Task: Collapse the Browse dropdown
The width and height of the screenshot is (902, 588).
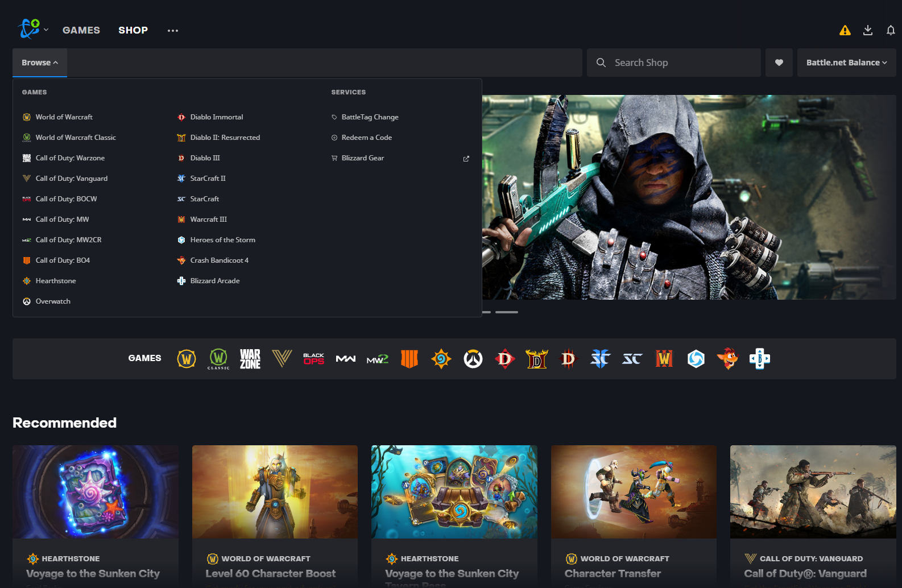Action: tap(40, 63)
